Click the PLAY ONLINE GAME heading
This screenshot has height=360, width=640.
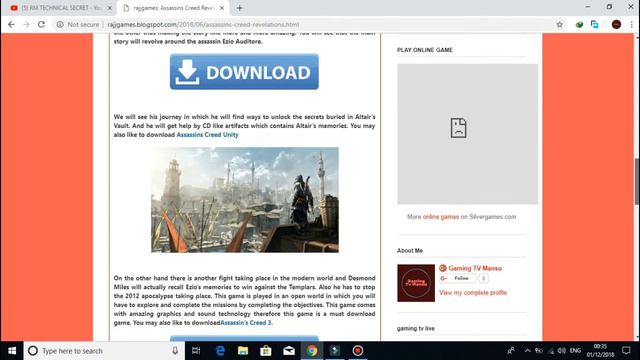(425, 50)
